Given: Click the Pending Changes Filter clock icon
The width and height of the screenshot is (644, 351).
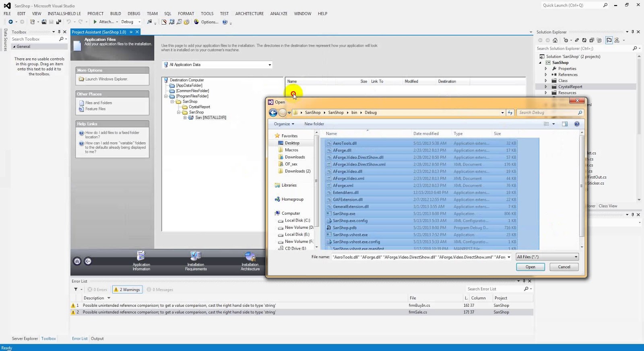Looking at the screenshot, I should (566, 40).
